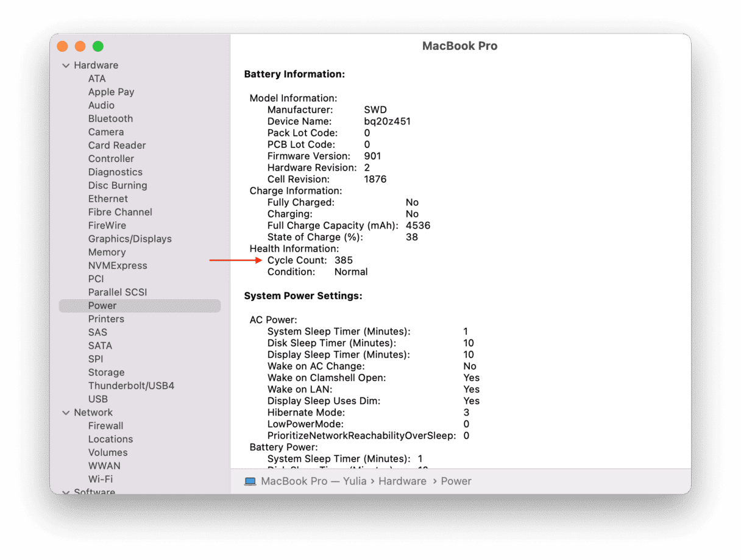Show Printers information
This screenshot has width=741, height=560.
(106, 320)
